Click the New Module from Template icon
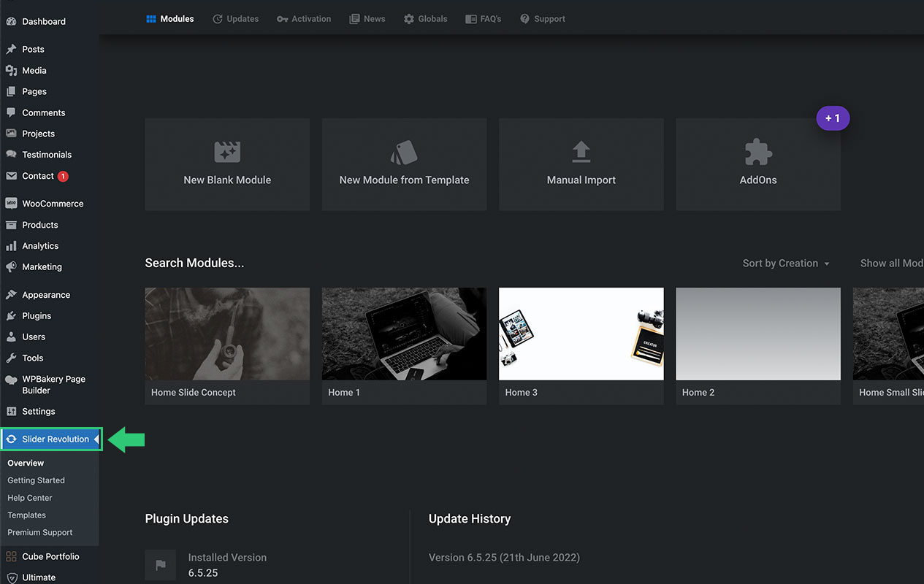This screenshot has height=584, width=924. tap(404, 152)
